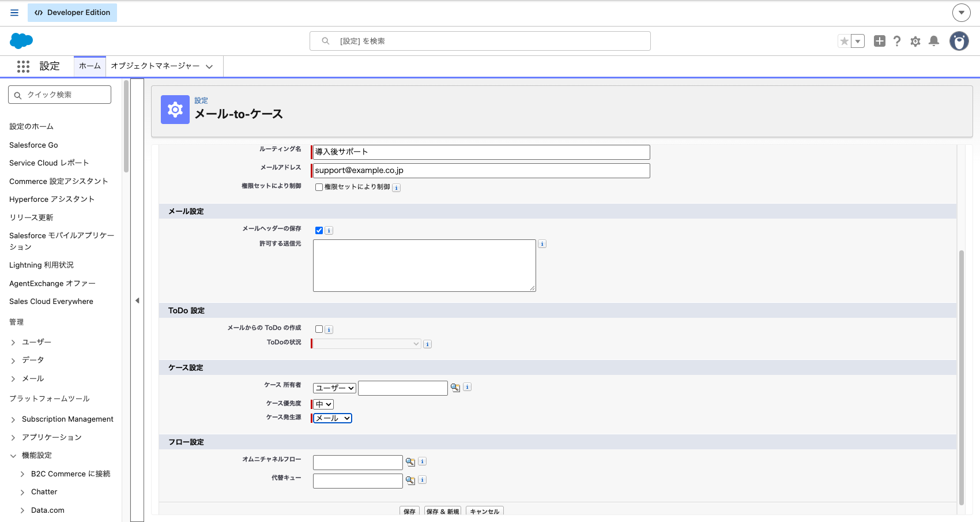Screen dimensions: 980x522
Task: Open the App Launcher grid icon
Action: click(23, 66)
